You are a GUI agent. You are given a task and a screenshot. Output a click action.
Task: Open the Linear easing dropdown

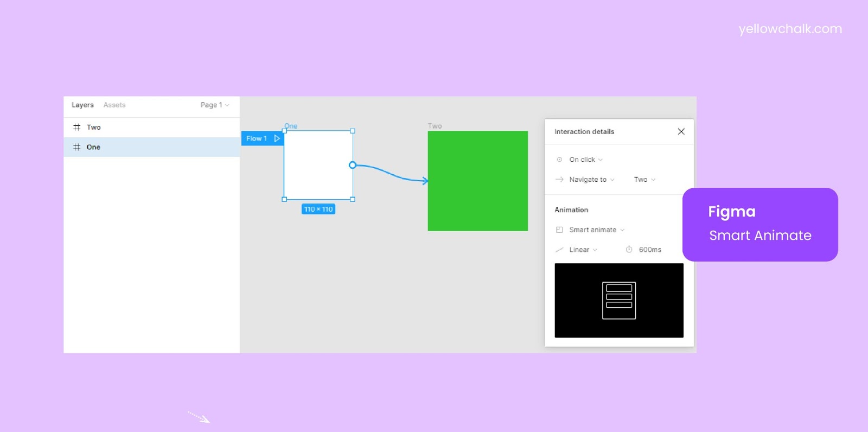tap(583, 250)
